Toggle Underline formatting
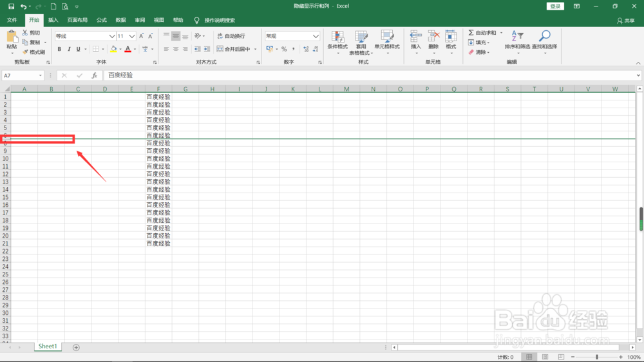The height and width of the screenshot is (362, 644). [x=78, y=49]
